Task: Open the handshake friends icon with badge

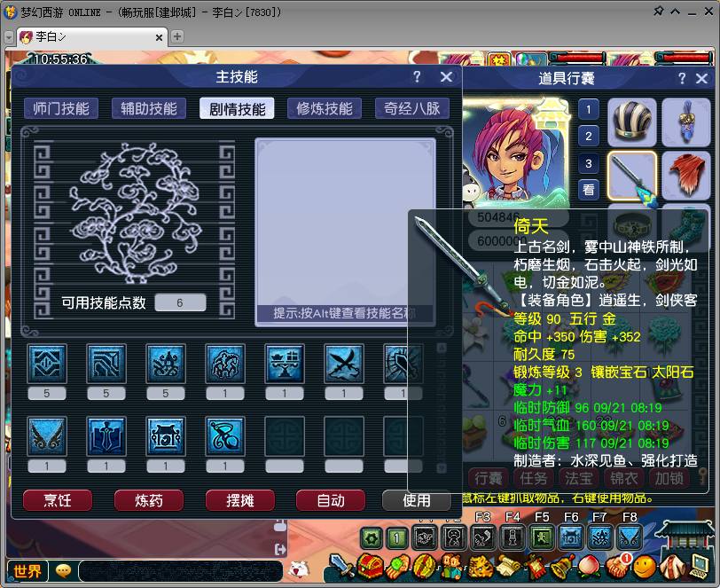Action: pyautogui.click(x=618, y=566)
